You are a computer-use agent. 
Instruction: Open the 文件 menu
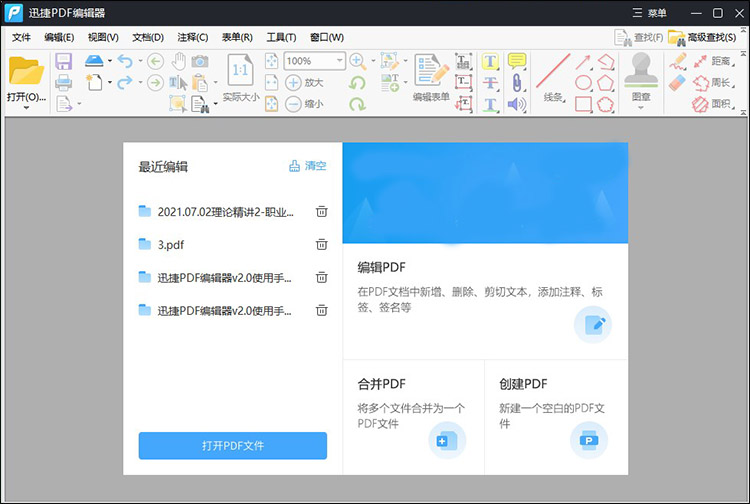[x=21, y=37]
